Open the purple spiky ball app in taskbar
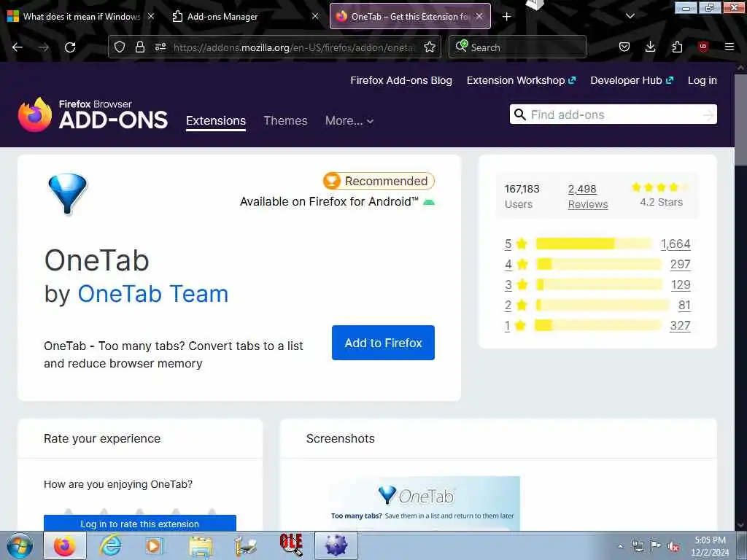Screen dimensions: 747x560 336,545
